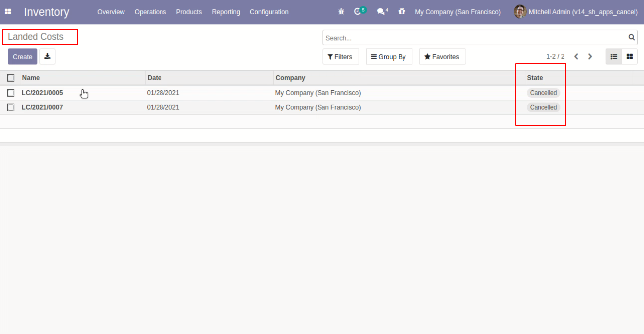
Task: Open Mitchell Admin user menu
Action: (x=575, y=12)
